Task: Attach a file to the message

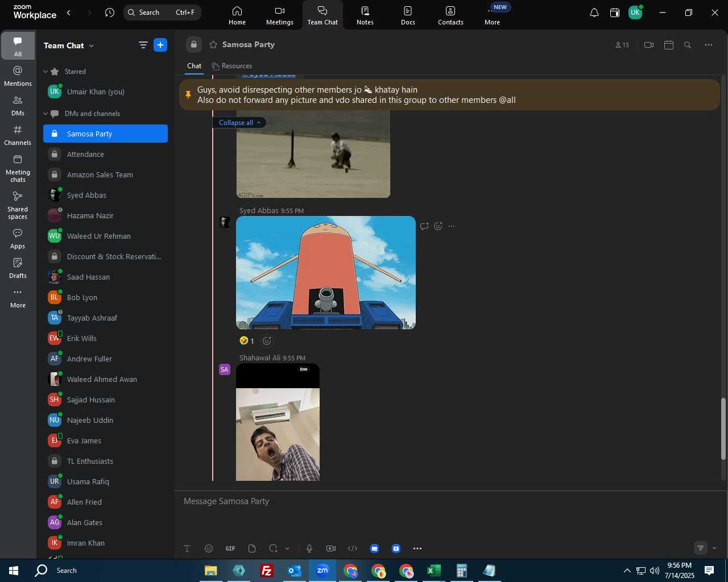Action: point(252,548)
